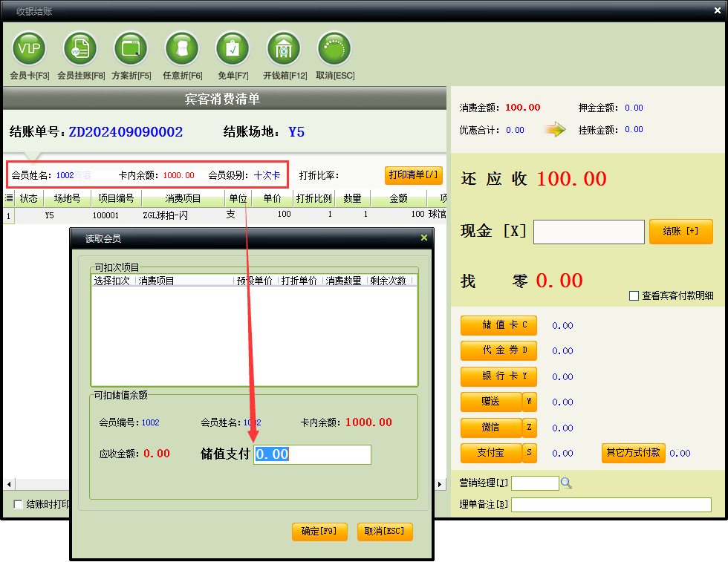Click the 状态 column header

click(29, 199)
